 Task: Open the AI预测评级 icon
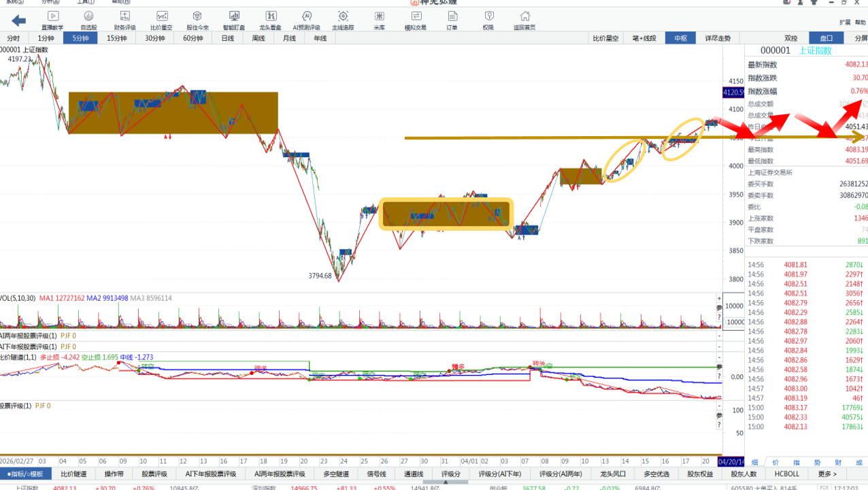[x=306, y=20]
